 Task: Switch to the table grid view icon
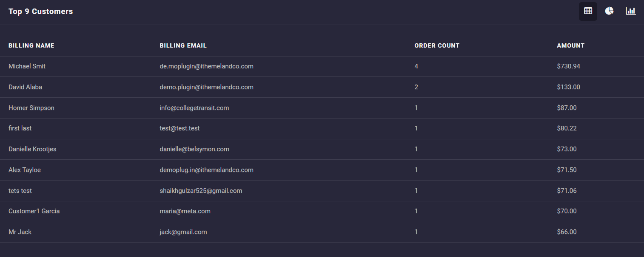pyautogui.click(x=588, y=11)
